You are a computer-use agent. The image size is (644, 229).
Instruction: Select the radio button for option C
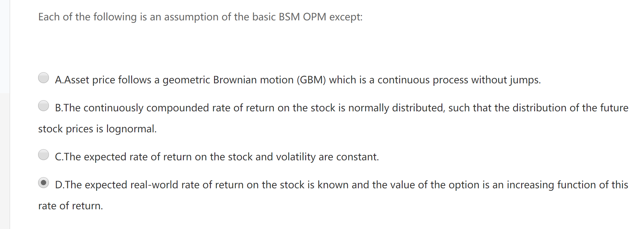click(x=44, y=155)
